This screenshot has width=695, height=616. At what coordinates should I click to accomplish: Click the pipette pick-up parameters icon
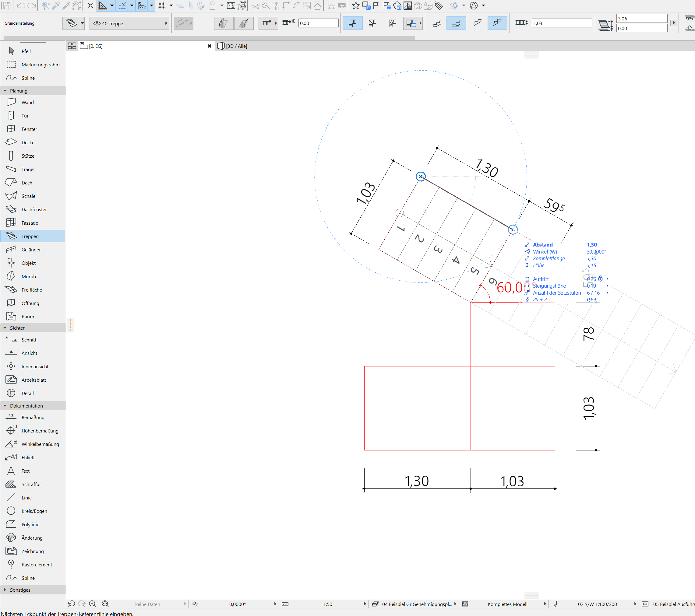56,5
